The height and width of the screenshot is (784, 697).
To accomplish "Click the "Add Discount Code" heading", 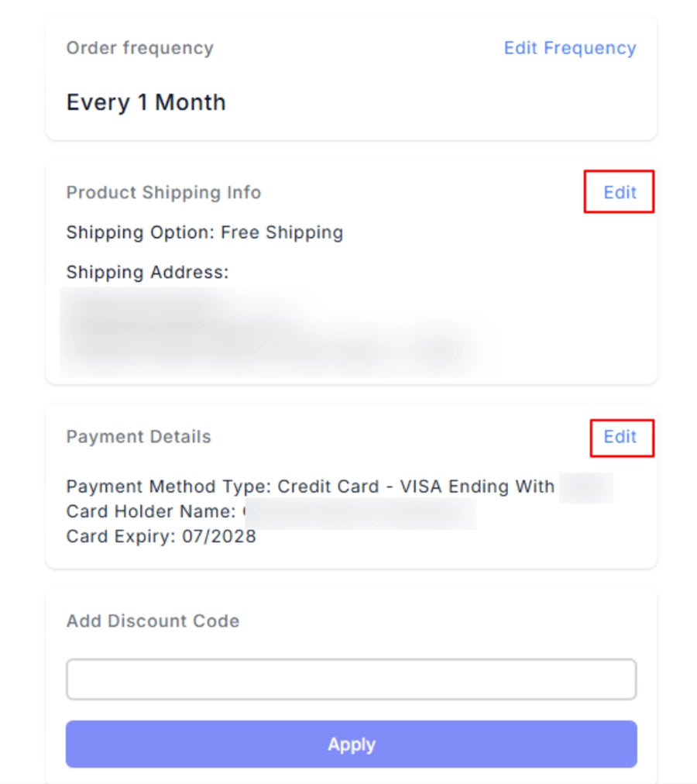I will (x=153, y=621).
